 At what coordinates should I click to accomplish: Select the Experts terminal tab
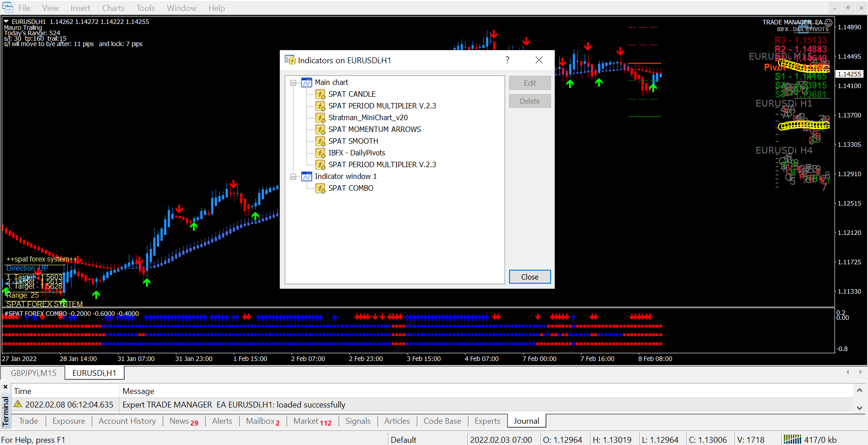pos(487,421)
